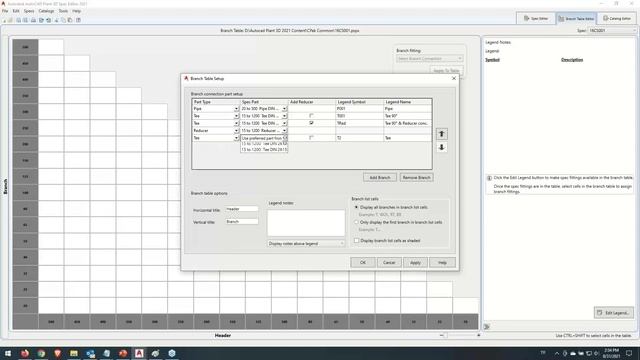Open the File menu
The image size is (640, 360).
coord(5,11)
